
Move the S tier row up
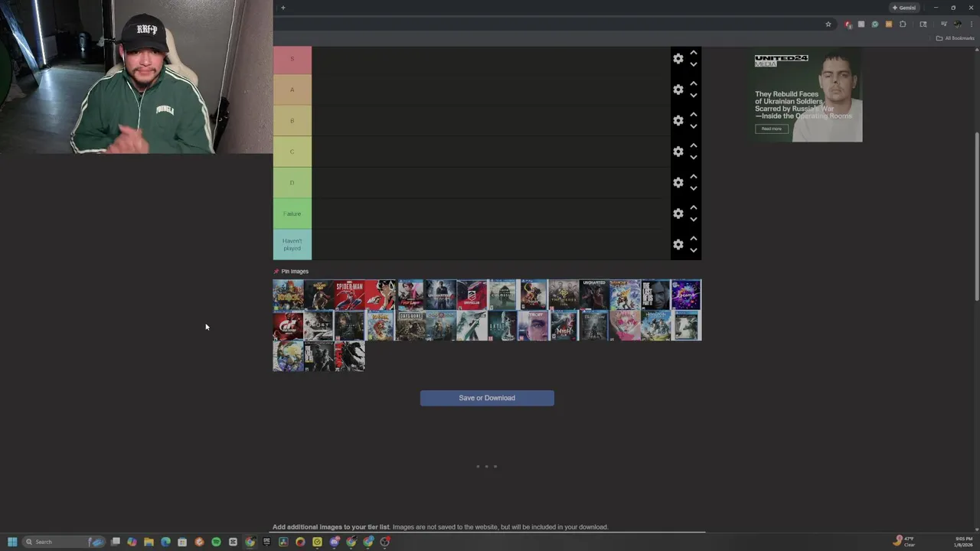pyautogui.click(x=694, y=53)
